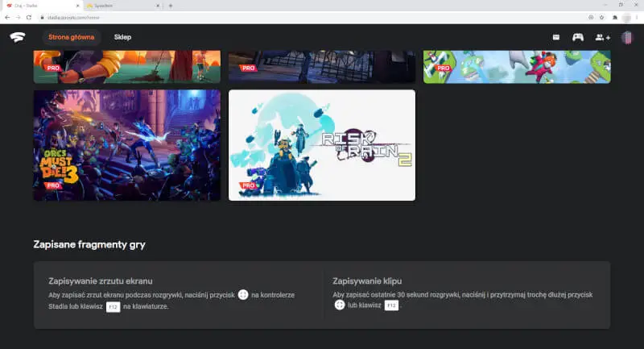The width and height of the screenshot is (644, 349).
Task: Open the orange cartoon game card at top left
Action: click(127, 67)
